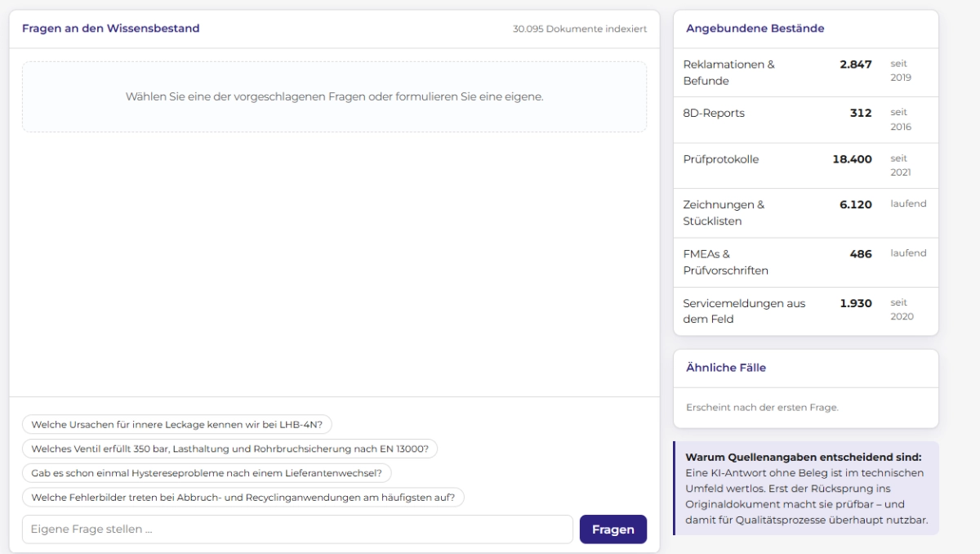Click 'Erscheint nach der ersten Frage.' text
980x554 pixels.
click(x=761, y=407)
